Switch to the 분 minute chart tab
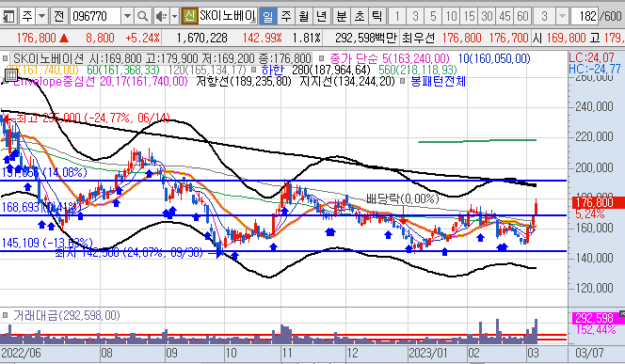 [341, 16]
